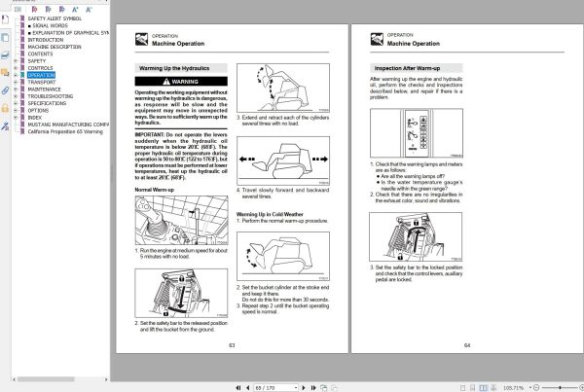Screen dimensions: 584x392
Task: Open the expand all bookmarks icon
Action: (18, 10)
